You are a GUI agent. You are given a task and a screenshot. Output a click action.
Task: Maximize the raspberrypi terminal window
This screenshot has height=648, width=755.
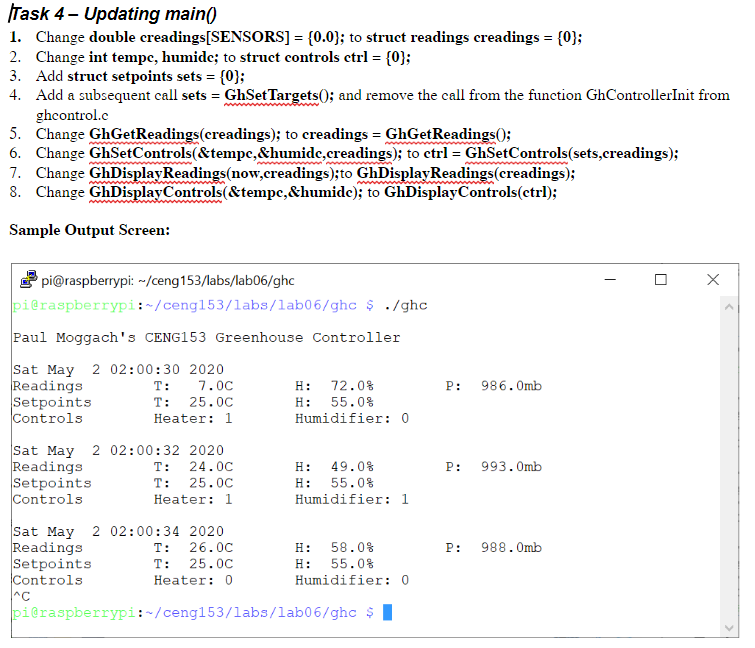click(x=661, y=280)
